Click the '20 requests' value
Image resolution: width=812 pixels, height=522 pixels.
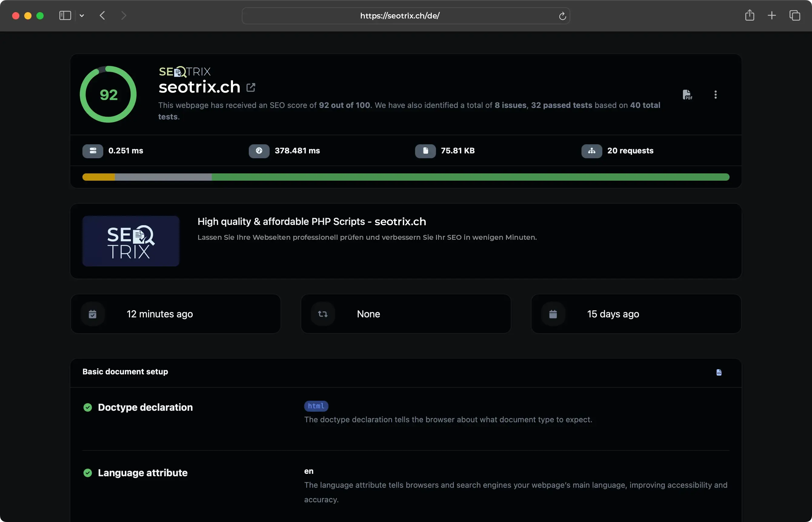[x=630, y=151]
